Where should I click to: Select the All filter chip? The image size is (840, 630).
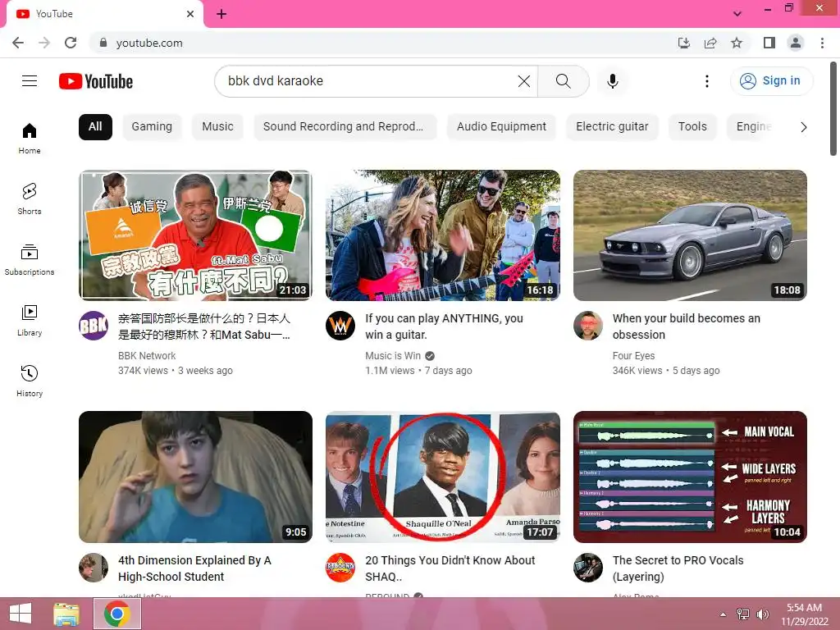[x=95, y=127]
